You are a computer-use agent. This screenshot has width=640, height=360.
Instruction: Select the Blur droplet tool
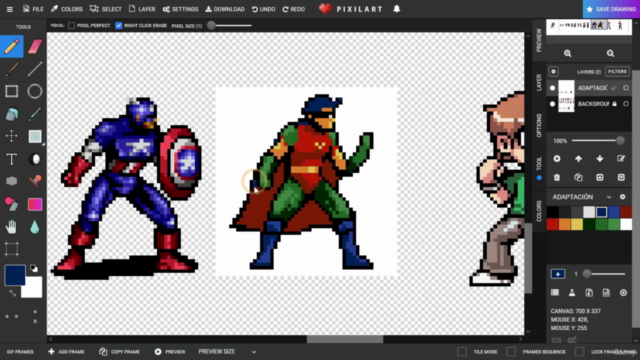point(35,227)
